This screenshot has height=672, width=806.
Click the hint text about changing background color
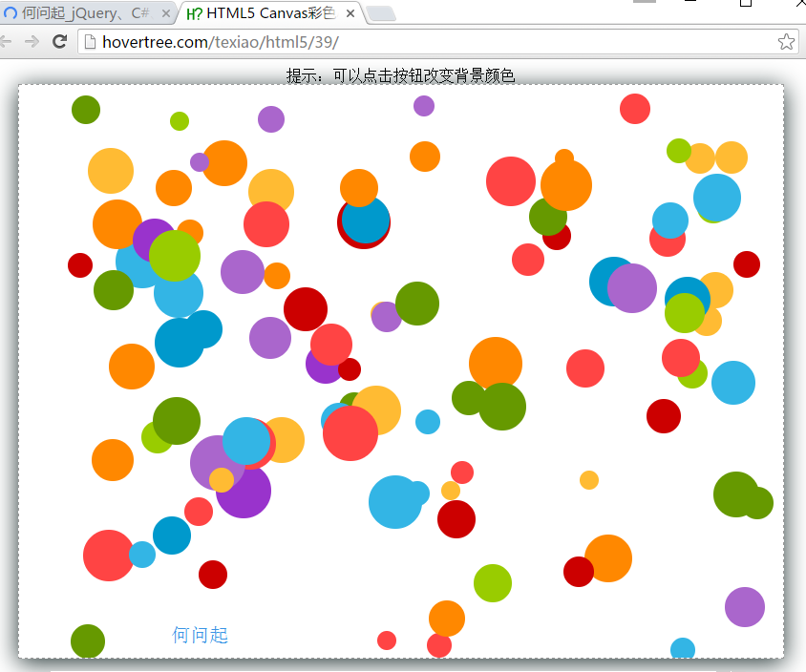[x=401, y=75]
